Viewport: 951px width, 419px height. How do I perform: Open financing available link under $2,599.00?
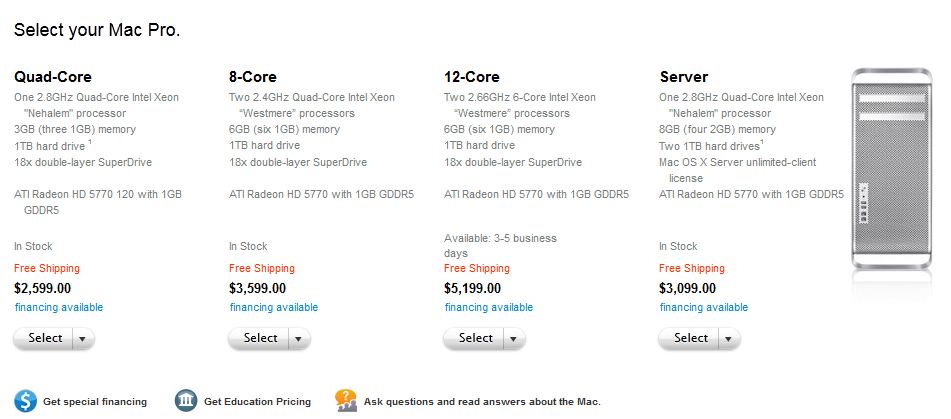(x=59, y=307)
